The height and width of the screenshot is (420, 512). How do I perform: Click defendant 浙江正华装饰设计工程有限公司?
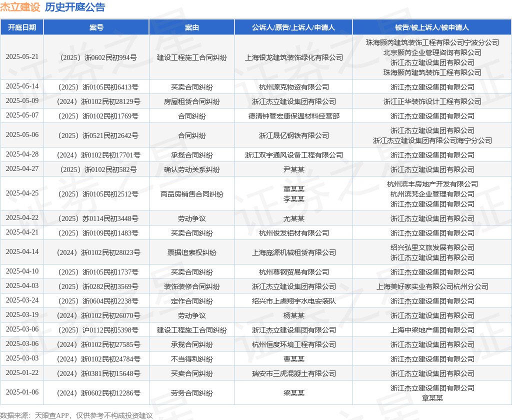[x=432, y=101]
